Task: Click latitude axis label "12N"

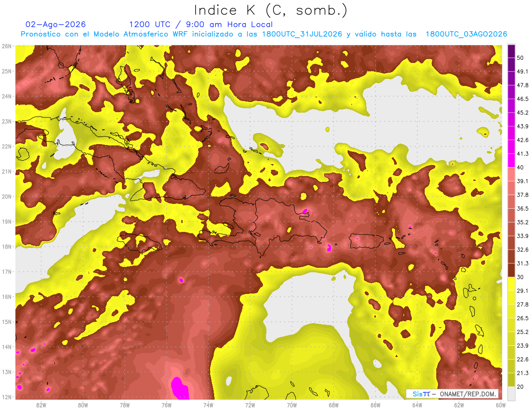Action: click(7, 397)
